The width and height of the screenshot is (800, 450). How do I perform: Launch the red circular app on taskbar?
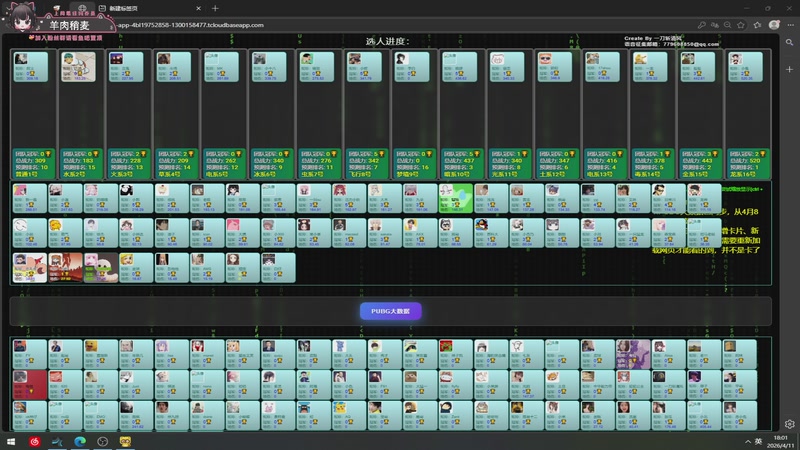(x=35, y=441)
